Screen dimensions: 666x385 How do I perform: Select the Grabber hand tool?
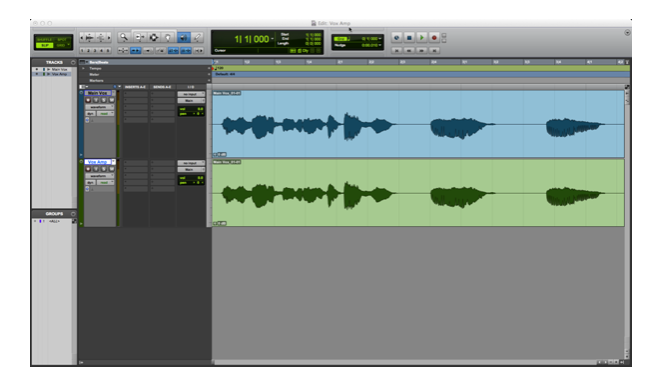(168, 37)
